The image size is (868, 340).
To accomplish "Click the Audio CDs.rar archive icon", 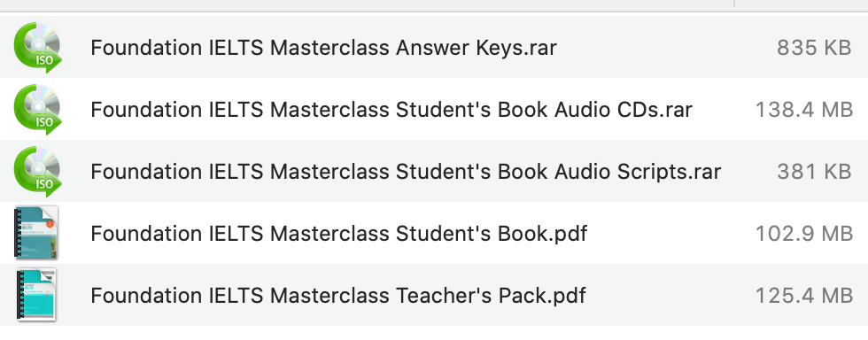I will coord(37,110).
